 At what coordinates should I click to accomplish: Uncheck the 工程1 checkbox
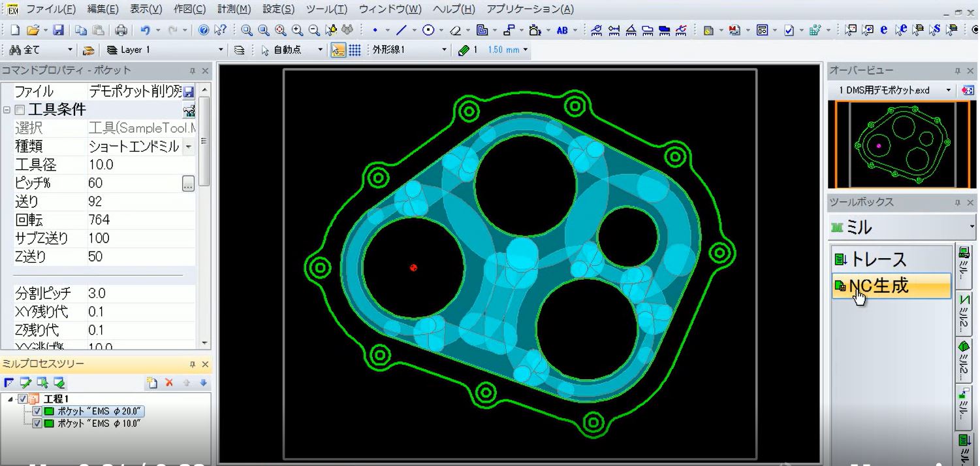[x=24, y=399]
